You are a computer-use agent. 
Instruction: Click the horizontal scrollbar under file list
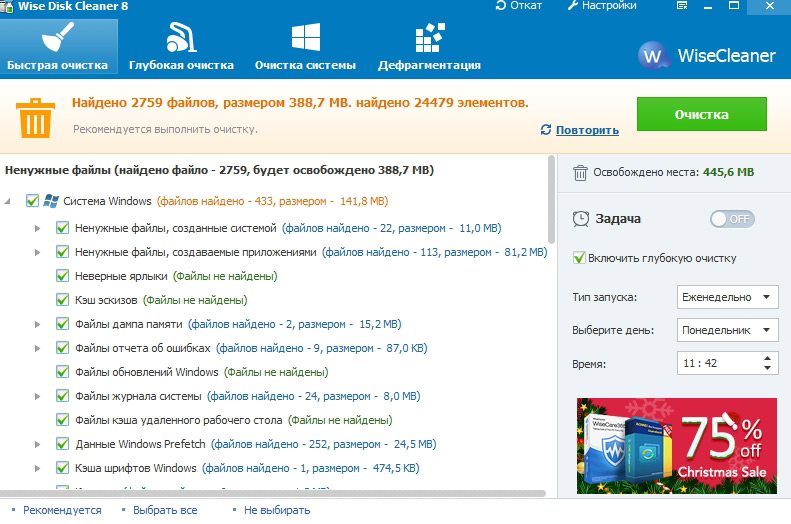[x=273, y=493]
